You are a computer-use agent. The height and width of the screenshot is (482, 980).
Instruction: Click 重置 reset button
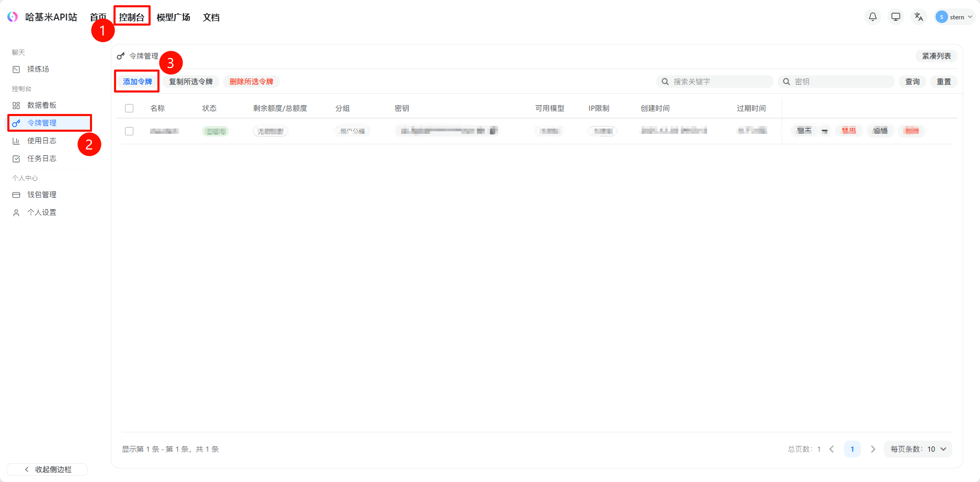pyautogui.click(x=944, y=82)
